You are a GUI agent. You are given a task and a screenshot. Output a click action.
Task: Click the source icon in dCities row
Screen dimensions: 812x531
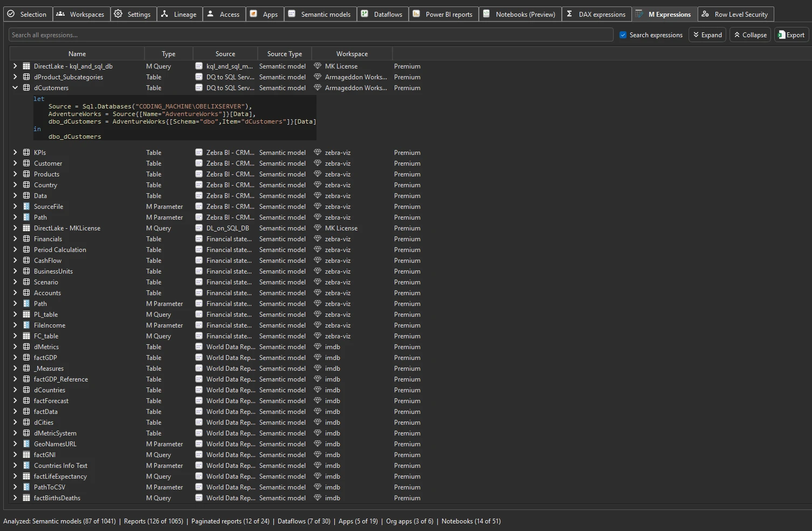tap(199, 423)
